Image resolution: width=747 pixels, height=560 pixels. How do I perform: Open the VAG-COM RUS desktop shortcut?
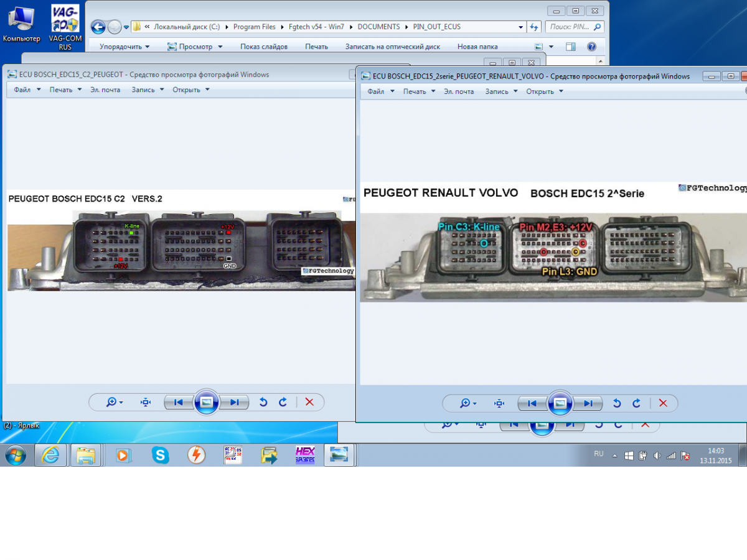pyautogui.click(x=65, y=27)
